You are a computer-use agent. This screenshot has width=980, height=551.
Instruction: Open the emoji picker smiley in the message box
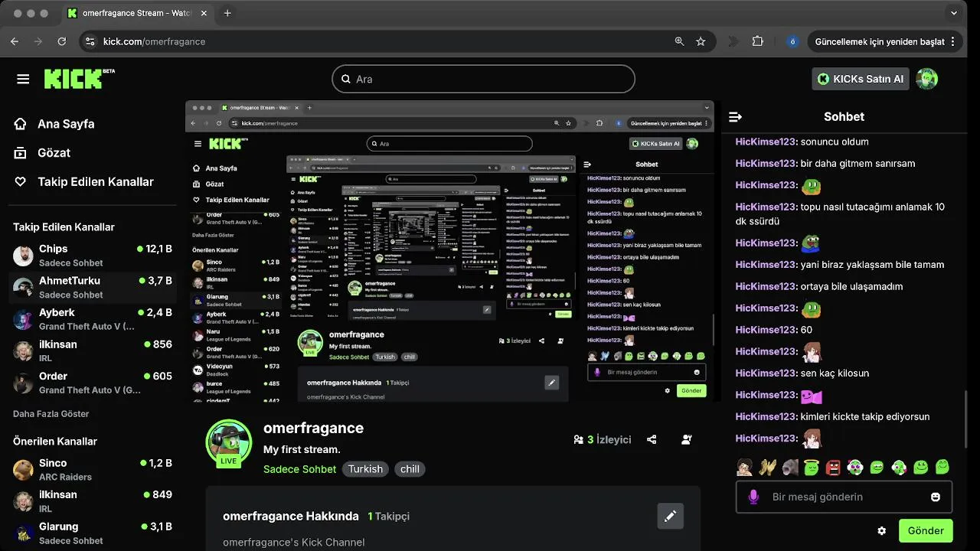(935, 497)
